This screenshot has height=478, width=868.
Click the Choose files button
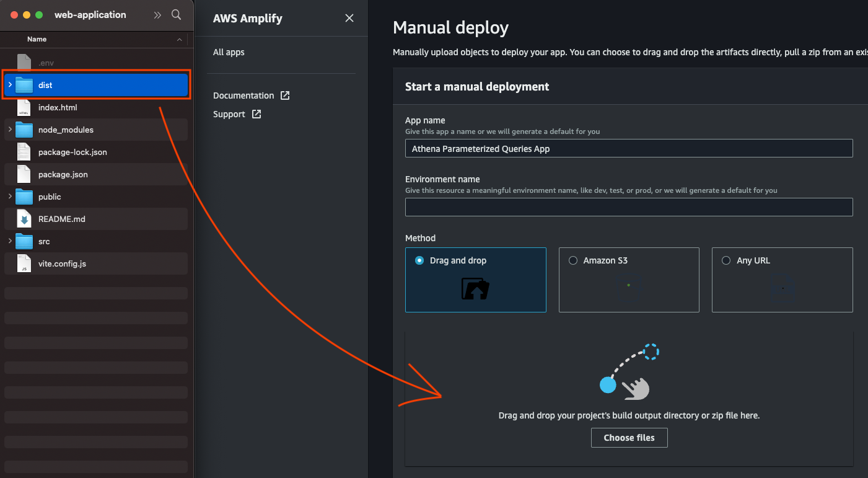(x=629, y=437)
